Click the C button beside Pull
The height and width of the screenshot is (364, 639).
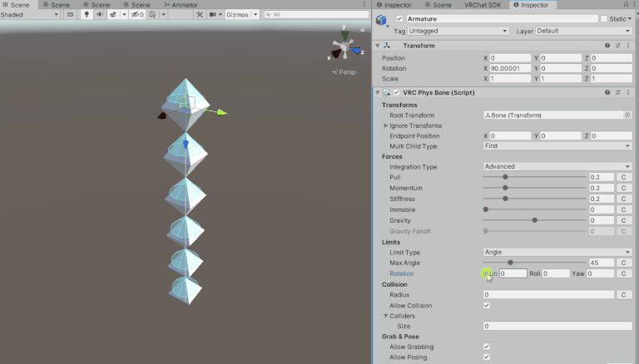(625, 177)
